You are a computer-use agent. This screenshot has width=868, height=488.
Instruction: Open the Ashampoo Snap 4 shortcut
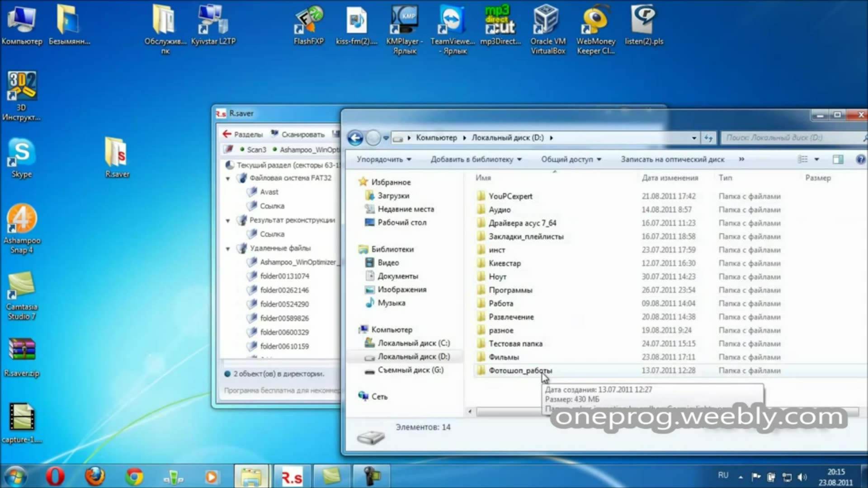[x=22, y=228]
